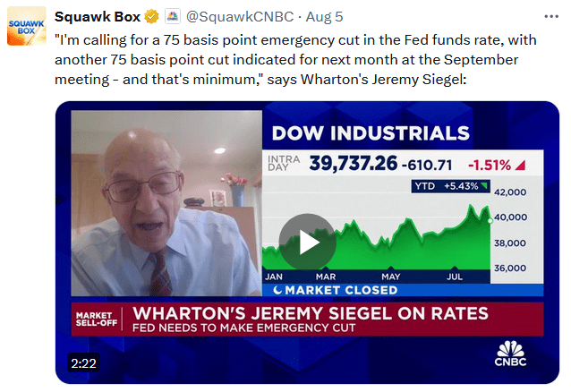Click the CNBC affiliate badge beside the name
This screenshot has height=392, width=571.
point(173,17)
